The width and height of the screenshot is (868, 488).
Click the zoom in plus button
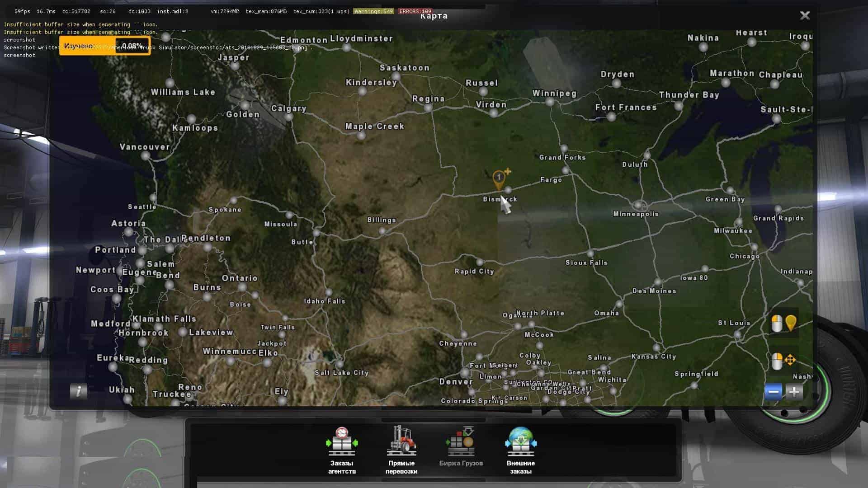pos(794,392)
